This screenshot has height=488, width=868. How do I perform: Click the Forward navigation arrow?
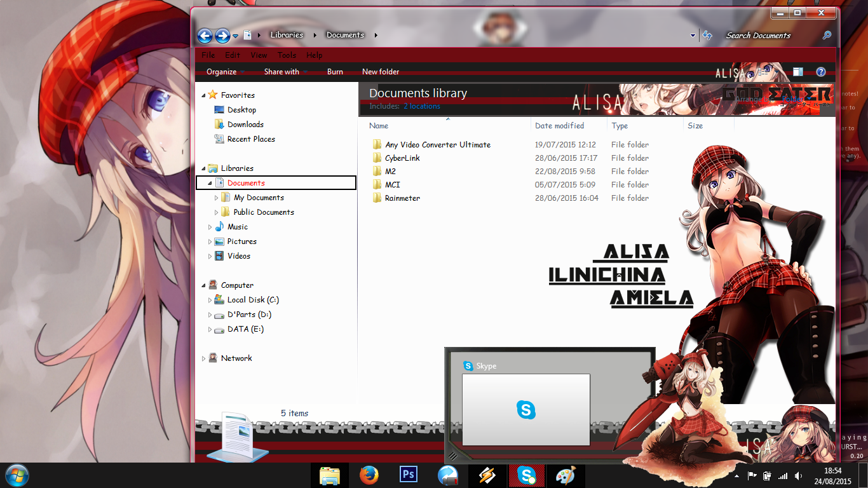click(222, 36)
